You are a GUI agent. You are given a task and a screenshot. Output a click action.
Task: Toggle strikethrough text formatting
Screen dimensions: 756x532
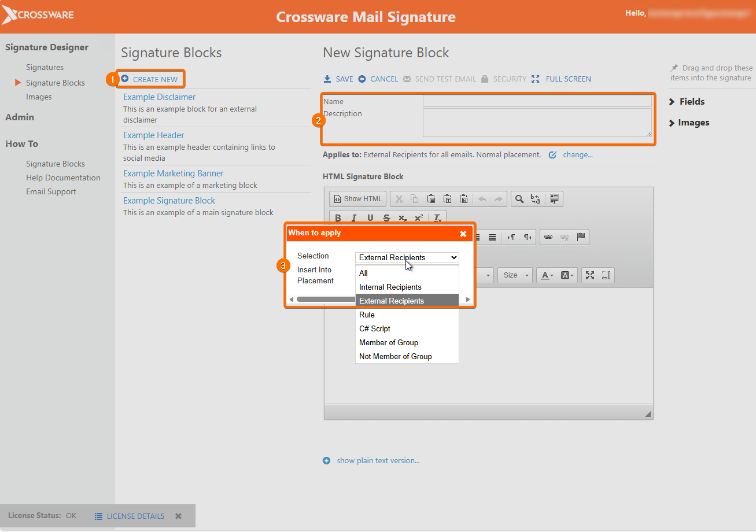(x=386, y=218)
